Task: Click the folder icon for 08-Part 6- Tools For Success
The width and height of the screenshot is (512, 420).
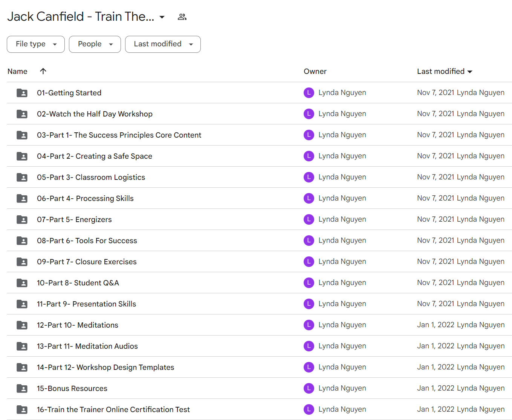Action: tap(22, 241)
